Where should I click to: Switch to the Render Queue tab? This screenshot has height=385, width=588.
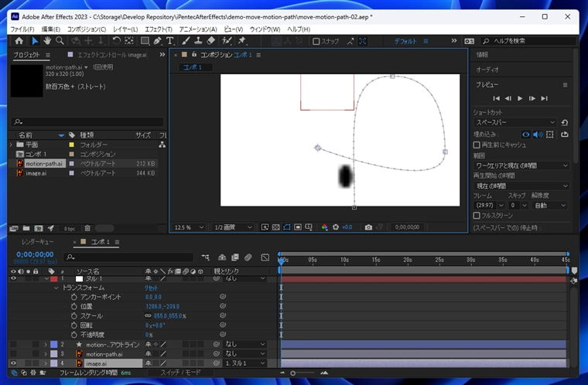[38, 242]
